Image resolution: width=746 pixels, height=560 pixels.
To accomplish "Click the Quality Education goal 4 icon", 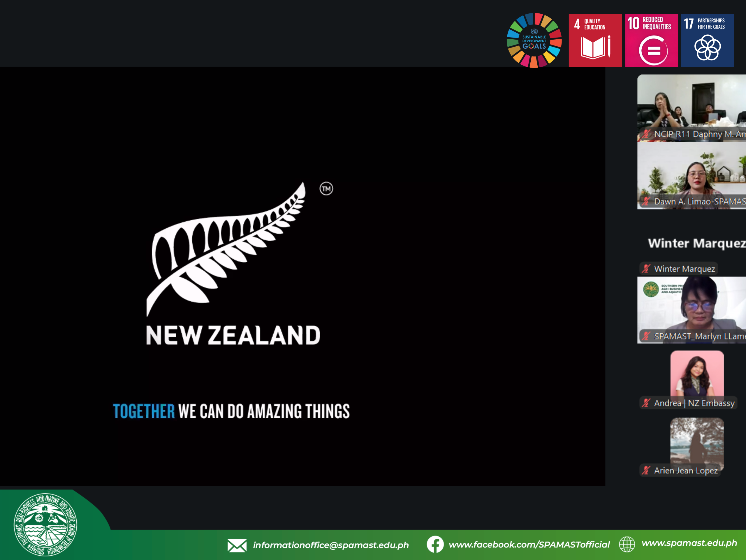I will [595, 40].
